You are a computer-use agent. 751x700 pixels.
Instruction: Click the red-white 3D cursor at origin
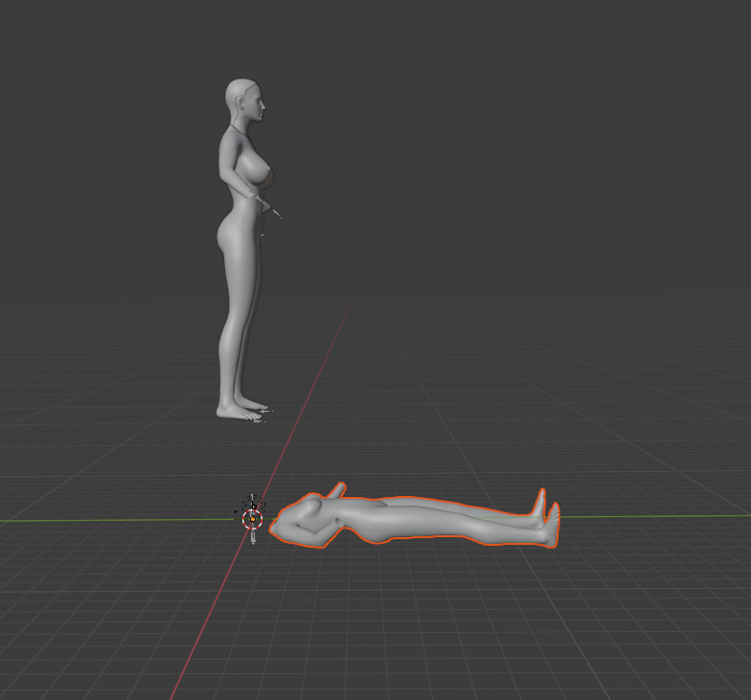coord(253,519)
